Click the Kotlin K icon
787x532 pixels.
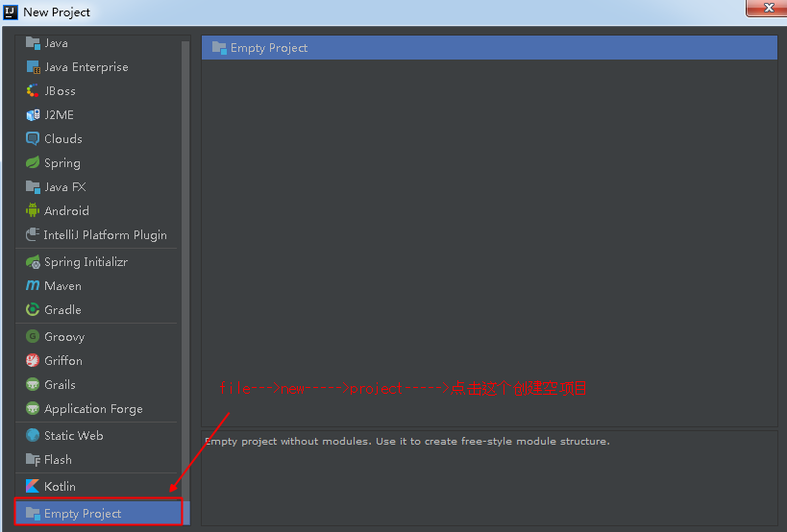pos(33,486)
